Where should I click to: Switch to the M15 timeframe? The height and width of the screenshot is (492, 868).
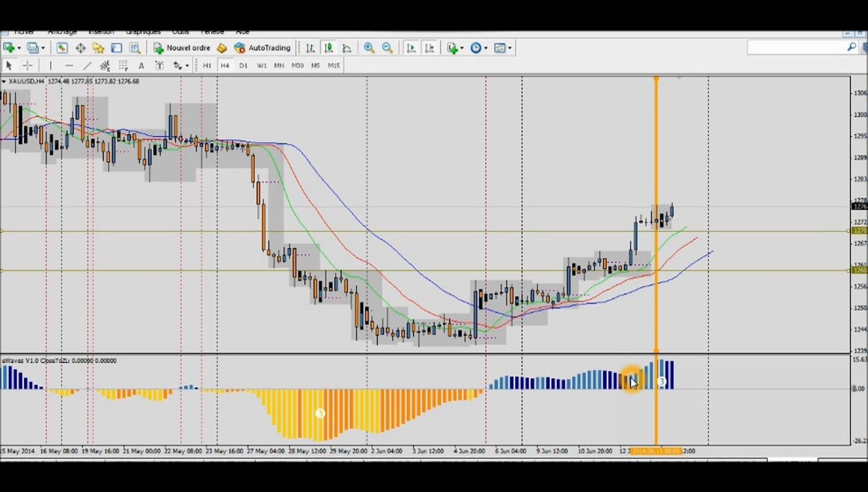334,66
